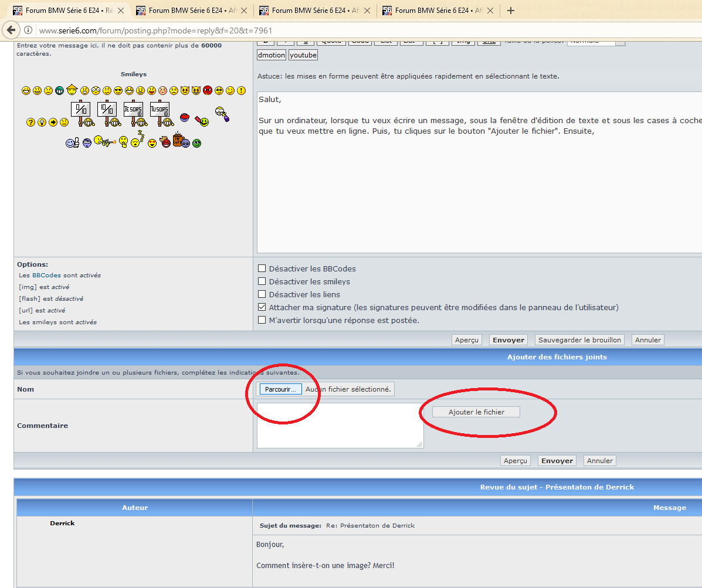Open a new browser tab with plus
This screenshot has height=588, width=702.
(510, 11)
